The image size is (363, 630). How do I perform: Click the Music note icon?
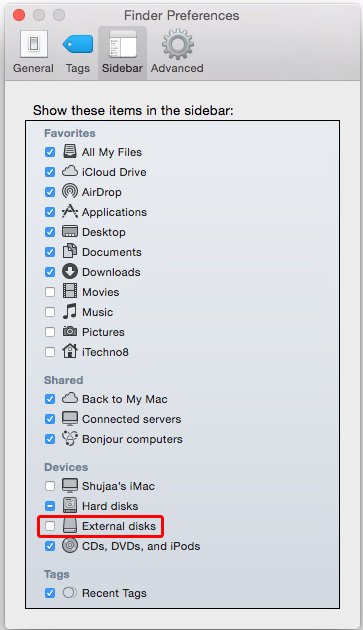(x=70, y=311)
